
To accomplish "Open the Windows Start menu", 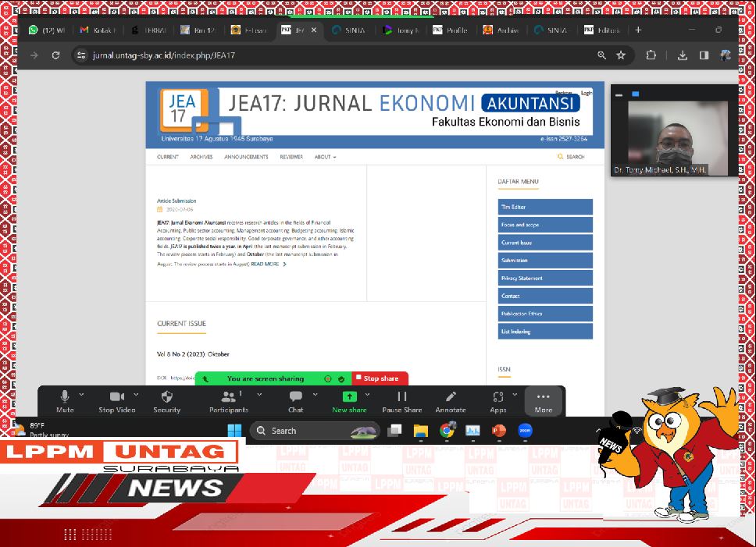I will coord(234,431).
